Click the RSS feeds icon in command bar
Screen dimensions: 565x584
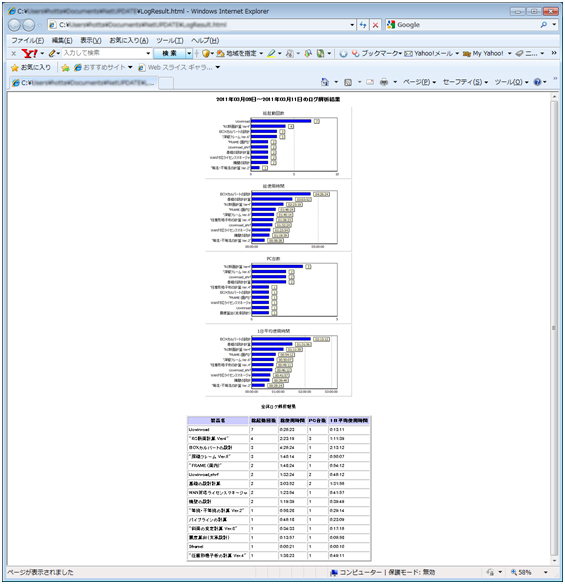point(348,82)
